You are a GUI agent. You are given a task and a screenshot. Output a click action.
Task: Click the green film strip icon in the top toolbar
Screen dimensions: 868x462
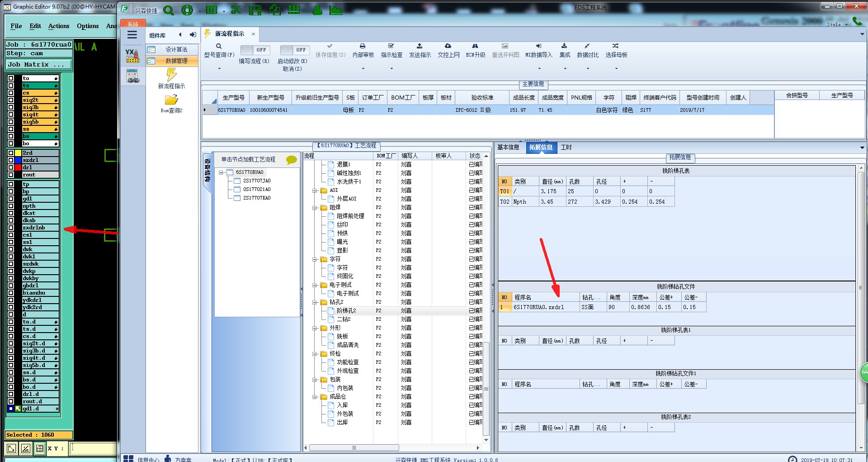255,10
